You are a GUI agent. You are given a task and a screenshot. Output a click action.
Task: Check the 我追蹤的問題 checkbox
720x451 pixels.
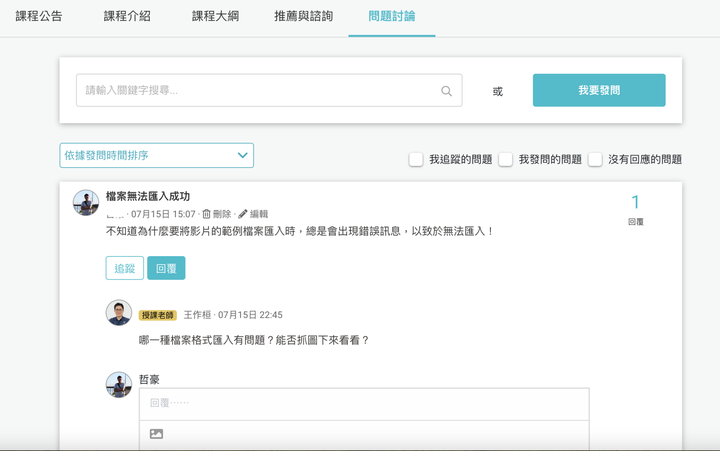[416, 160]
